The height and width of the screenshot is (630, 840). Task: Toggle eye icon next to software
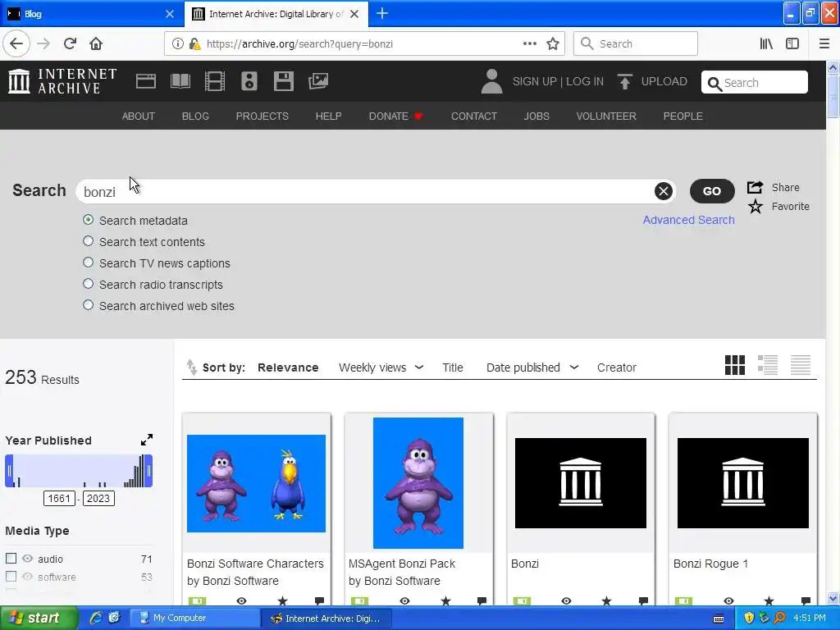(27, 577)
